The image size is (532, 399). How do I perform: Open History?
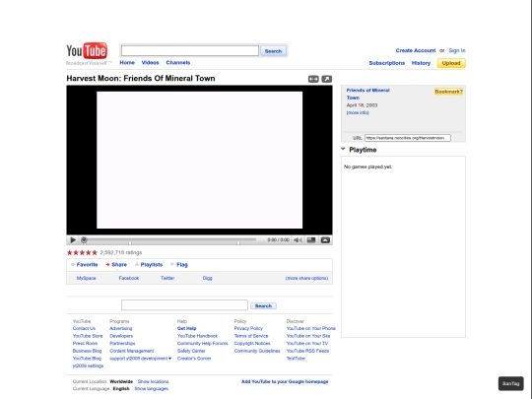click(x=421, y=63)
